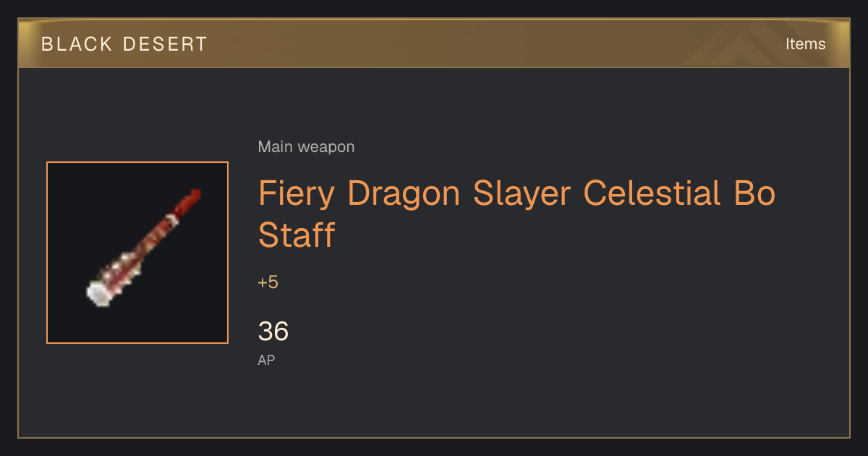The width and height of the screenshot is (868, 456).
Task: Click the 36 attack power value
Action: coord(273,332)
